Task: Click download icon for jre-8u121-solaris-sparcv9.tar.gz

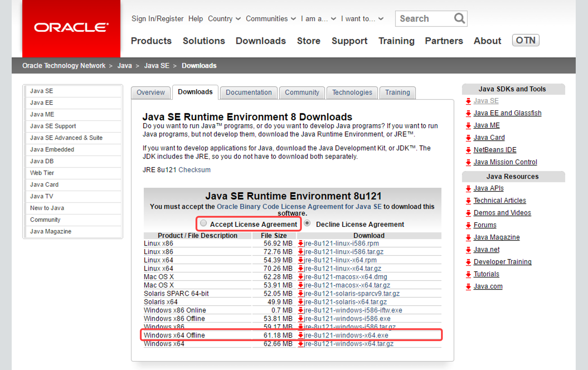Action: [x=301, y=294]
